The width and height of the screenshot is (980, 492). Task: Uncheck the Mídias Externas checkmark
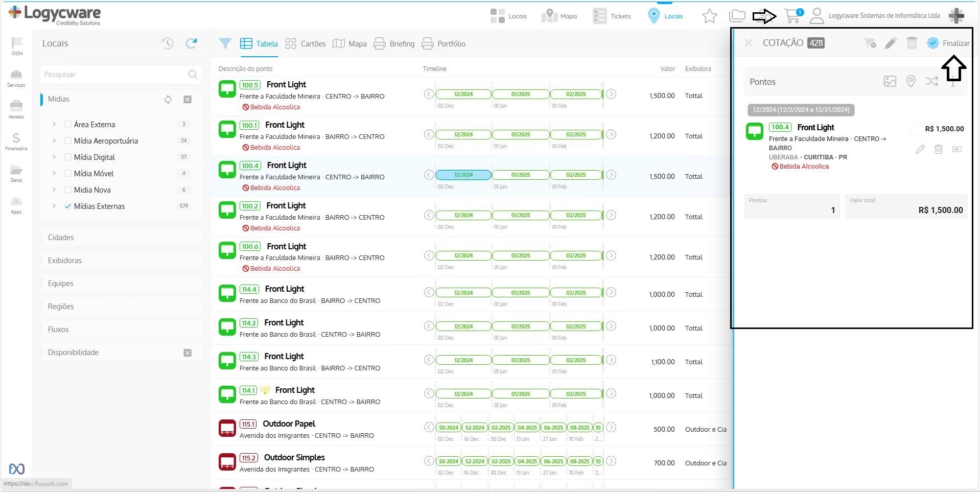tap(67, 206)
